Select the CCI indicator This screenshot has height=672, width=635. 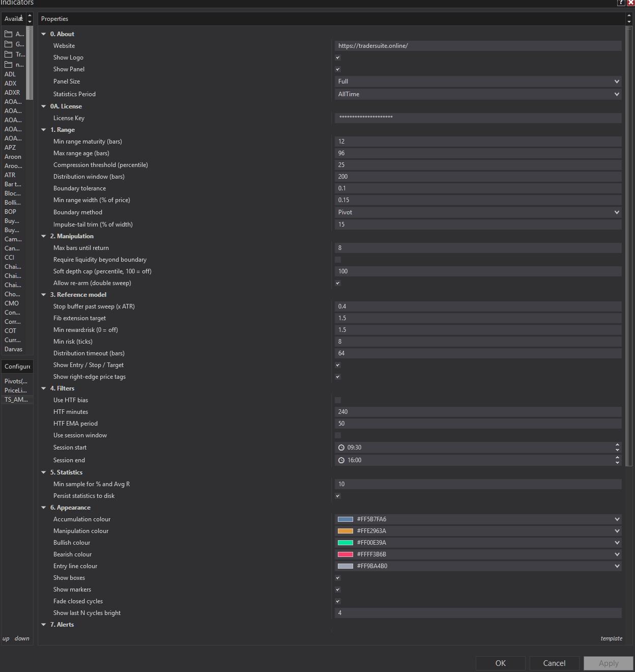(10, 258)
